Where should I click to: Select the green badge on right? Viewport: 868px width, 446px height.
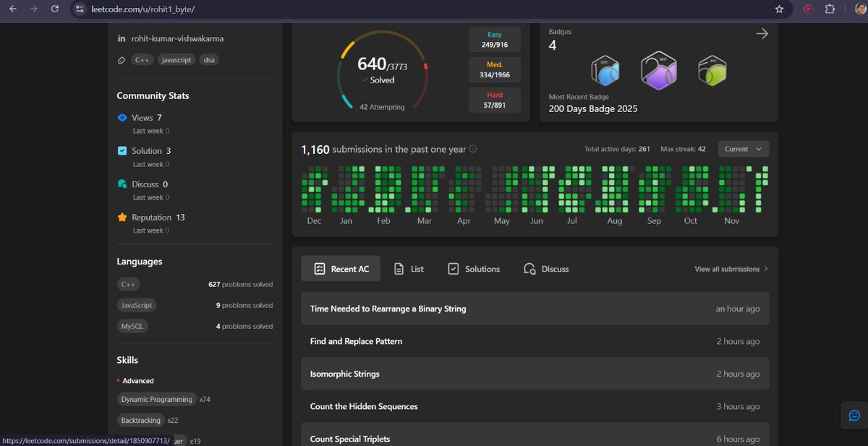[x=712, y=71]
